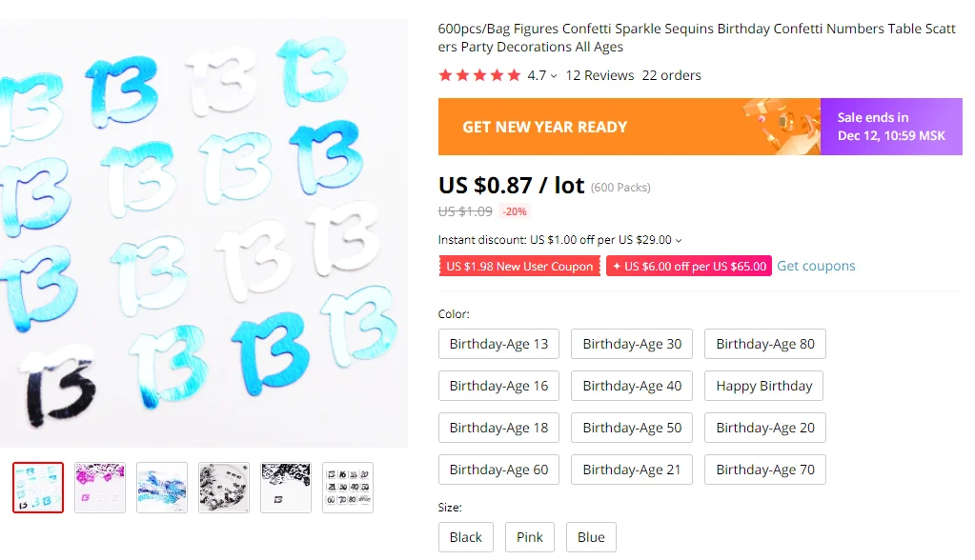This screenshot has width=975, height=560.
Task: Click the US $6.00 off coupon tag
Action: click(689, 267)
